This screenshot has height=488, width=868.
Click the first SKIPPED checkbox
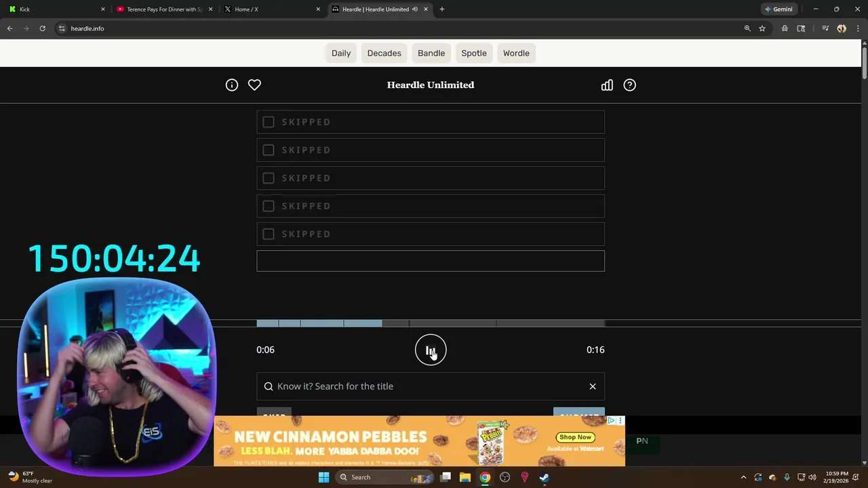pos(269,122)
